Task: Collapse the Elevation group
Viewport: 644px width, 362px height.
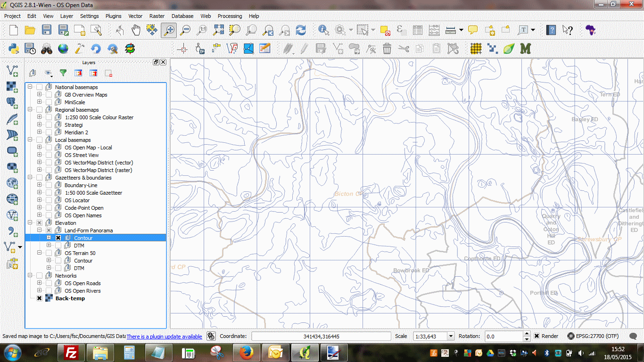Action: [x=30, y=223]
